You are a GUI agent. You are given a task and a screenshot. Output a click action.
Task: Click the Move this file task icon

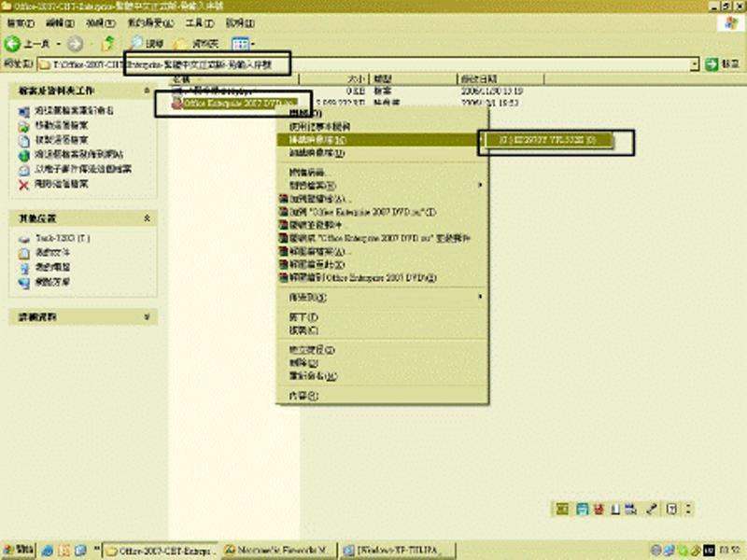point(24,126)
